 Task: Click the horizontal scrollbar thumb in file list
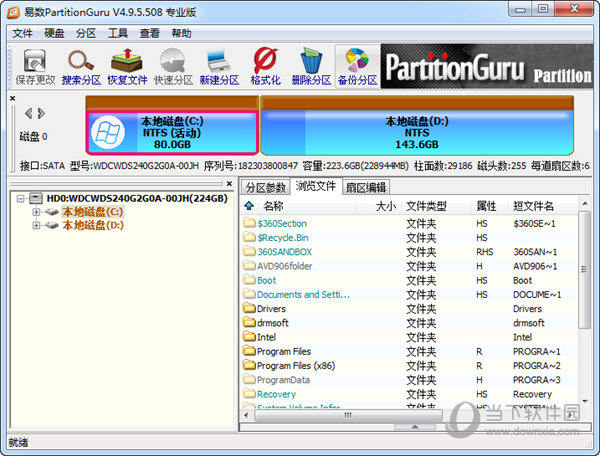pyautogui.click(x=347, y=415)
